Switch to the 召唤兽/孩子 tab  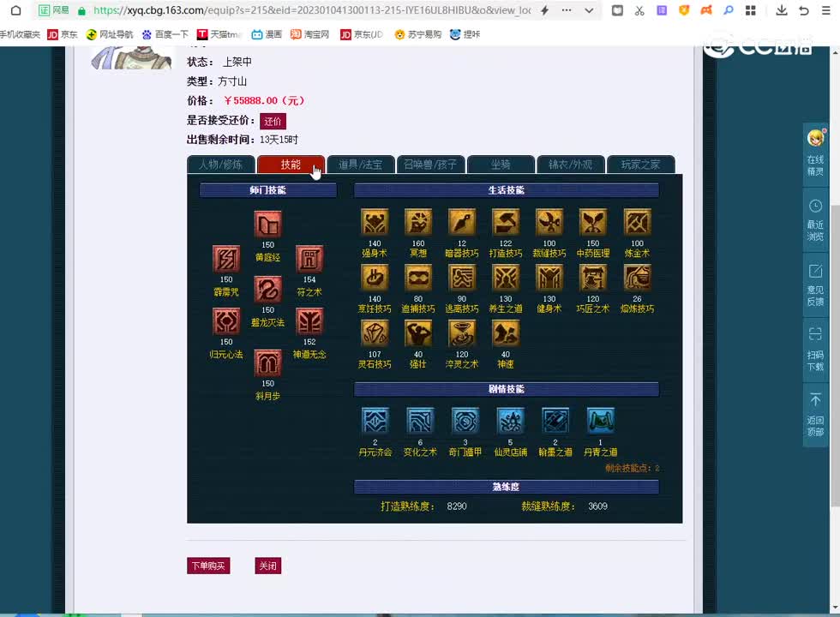430,165
